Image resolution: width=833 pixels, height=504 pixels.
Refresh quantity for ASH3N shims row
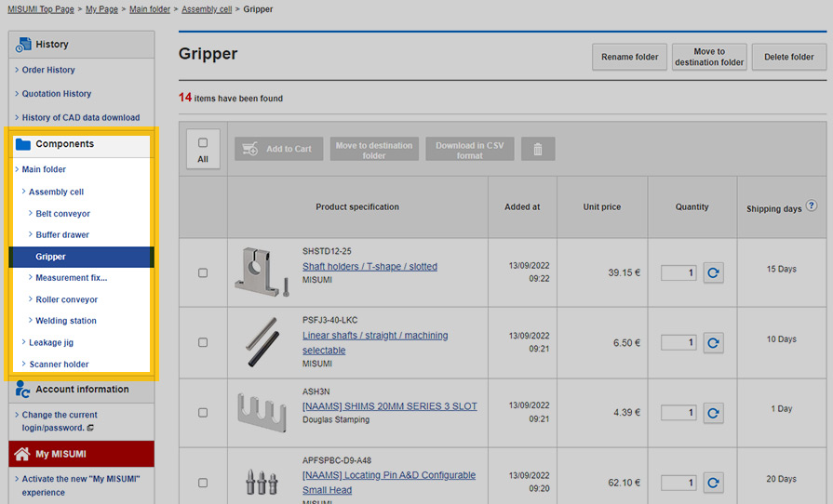click(x=713, y=412)
